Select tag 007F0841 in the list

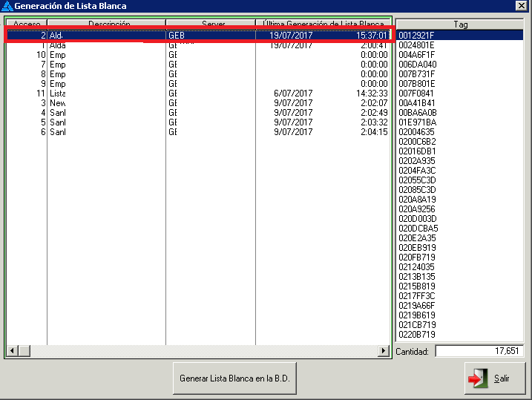pos(418,94)
